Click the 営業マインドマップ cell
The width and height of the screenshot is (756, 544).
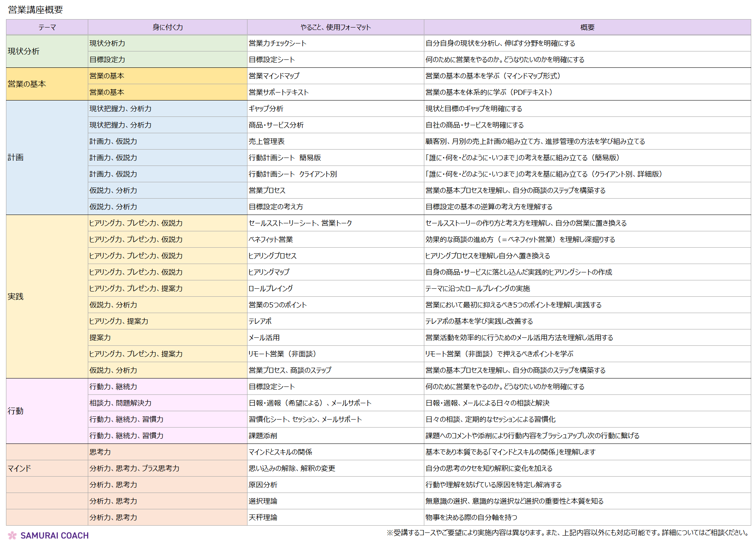coord(274,76)
